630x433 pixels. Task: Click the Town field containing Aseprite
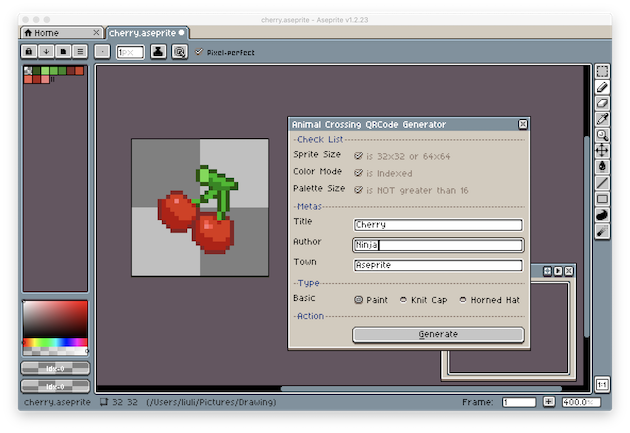coord(438,265)
